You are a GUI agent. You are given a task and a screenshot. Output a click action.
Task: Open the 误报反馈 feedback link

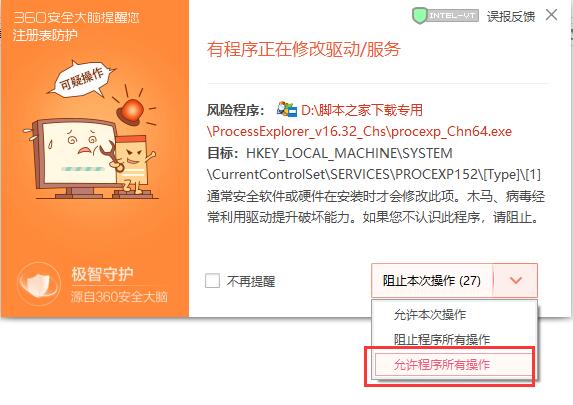(511, 16)
